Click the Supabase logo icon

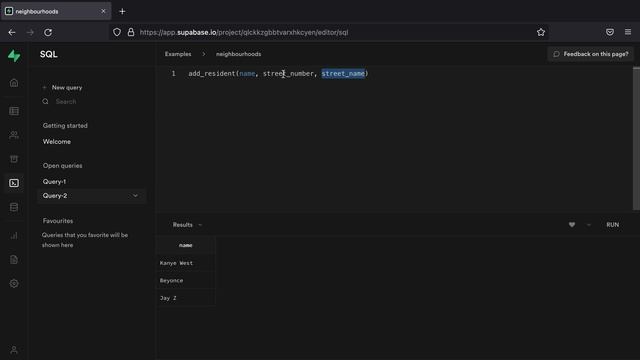click(14, 56)
